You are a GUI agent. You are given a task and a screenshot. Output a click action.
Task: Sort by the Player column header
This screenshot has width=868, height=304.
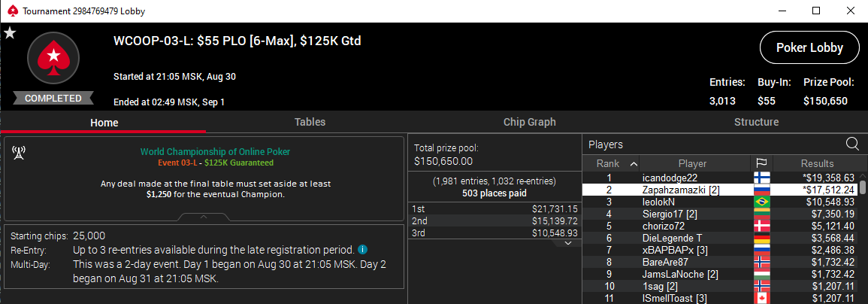[x=692, y=163]
